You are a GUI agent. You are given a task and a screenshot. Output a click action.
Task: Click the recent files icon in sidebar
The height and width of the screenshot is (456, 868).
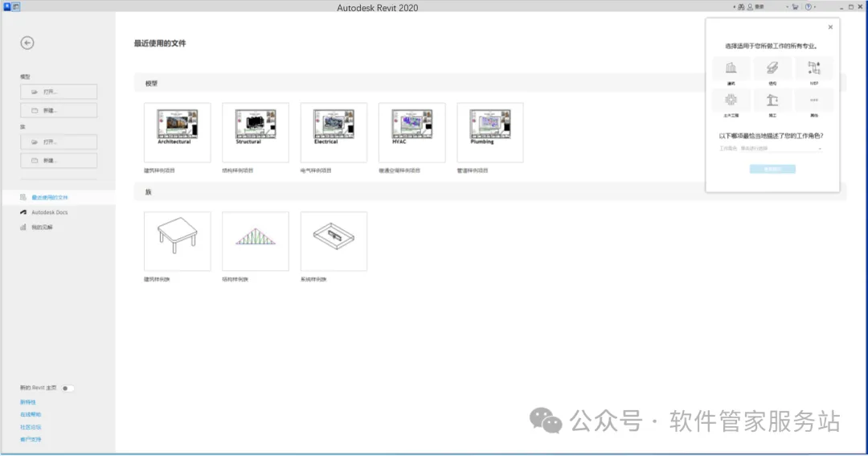click(x=23, y=197)
